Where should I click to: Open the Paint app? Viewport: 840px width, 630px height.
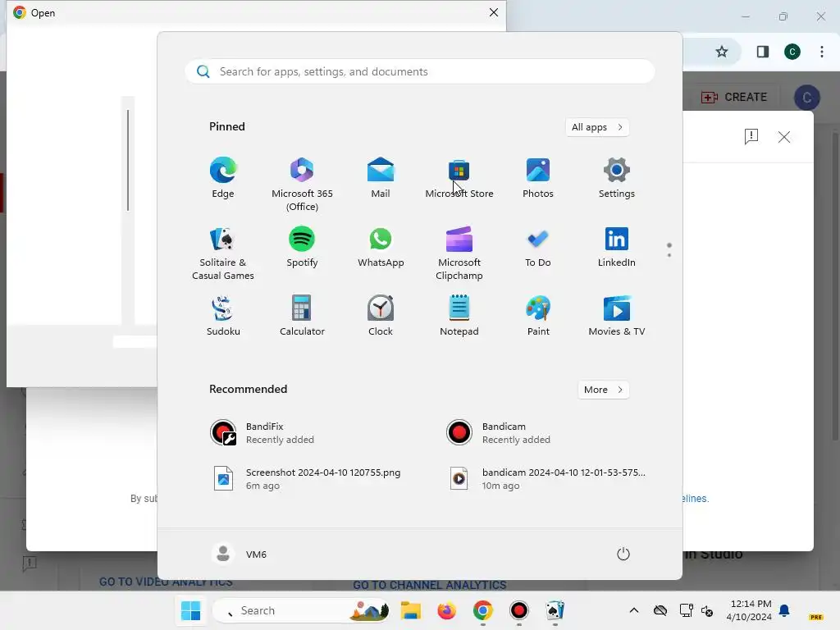pos(538,316)
